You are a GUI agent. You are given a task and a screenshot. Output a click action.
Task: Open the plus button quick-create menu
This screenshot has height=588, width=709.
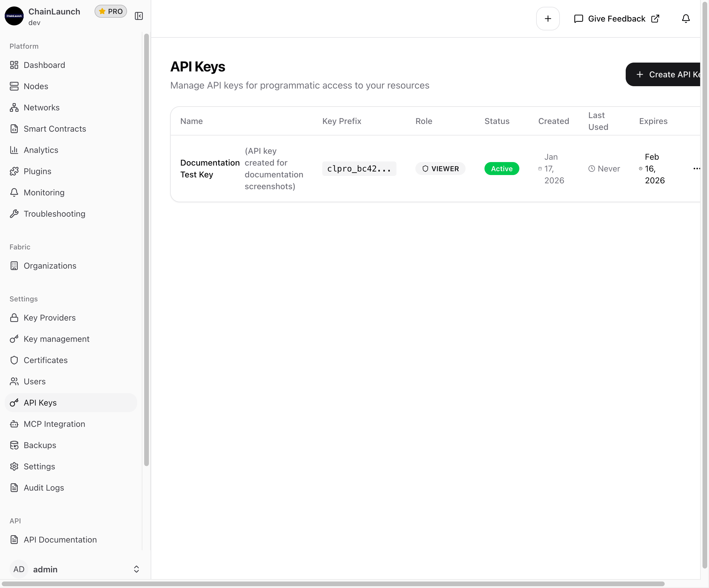point(548,19)
